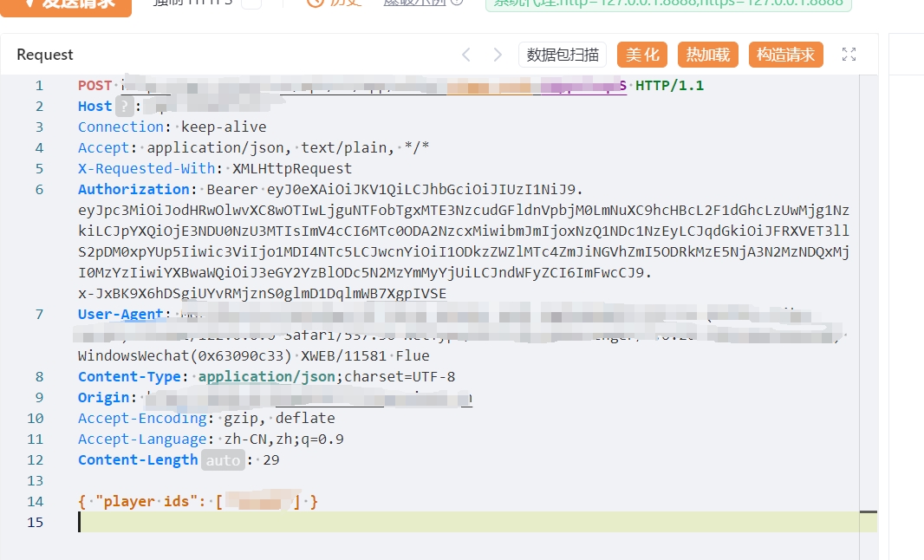Open the 历史 history clock icon
The height and width of the screenshot is (560, 924).
click(x=316, y=3)
